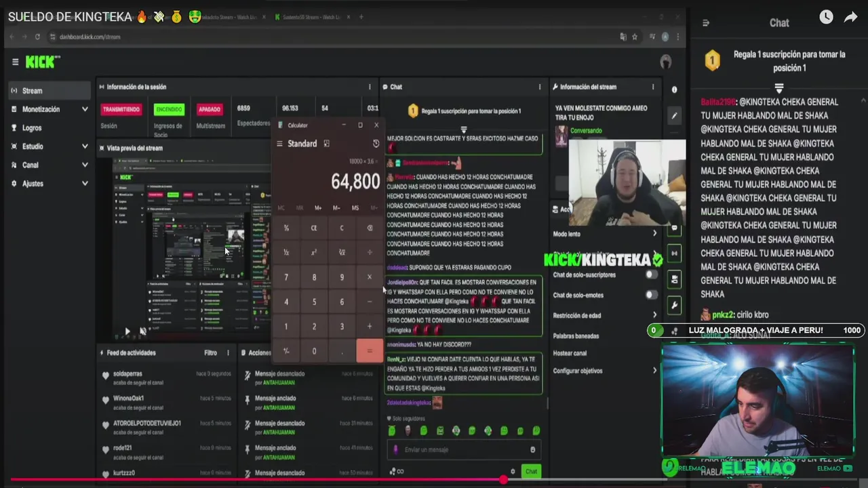Click the soldaperras follow entry
The image size is (868, 488).
click(166, 378)
